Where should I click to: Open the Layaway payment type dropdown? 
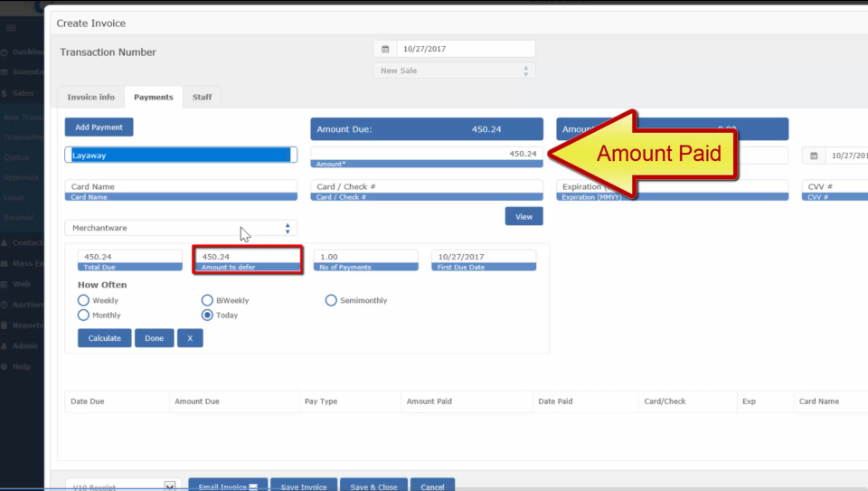[x=181, y=155]
